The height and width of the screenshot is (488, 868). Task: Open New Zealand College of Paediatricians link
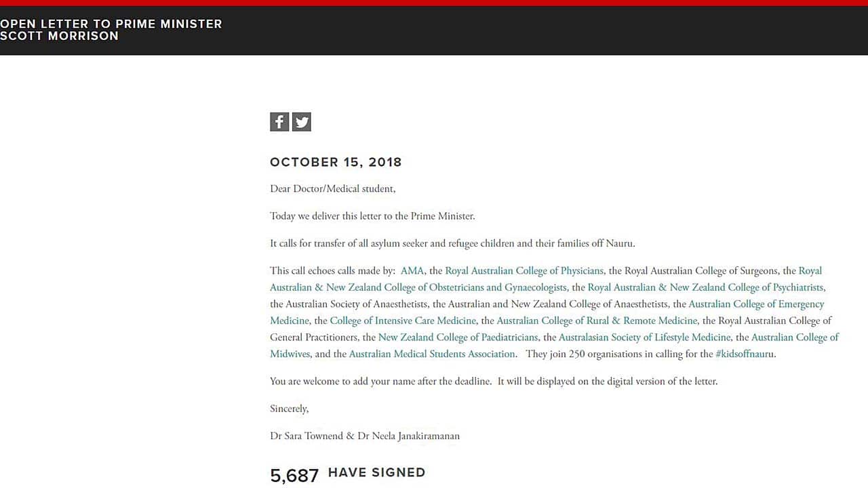[x=458, y=337]
